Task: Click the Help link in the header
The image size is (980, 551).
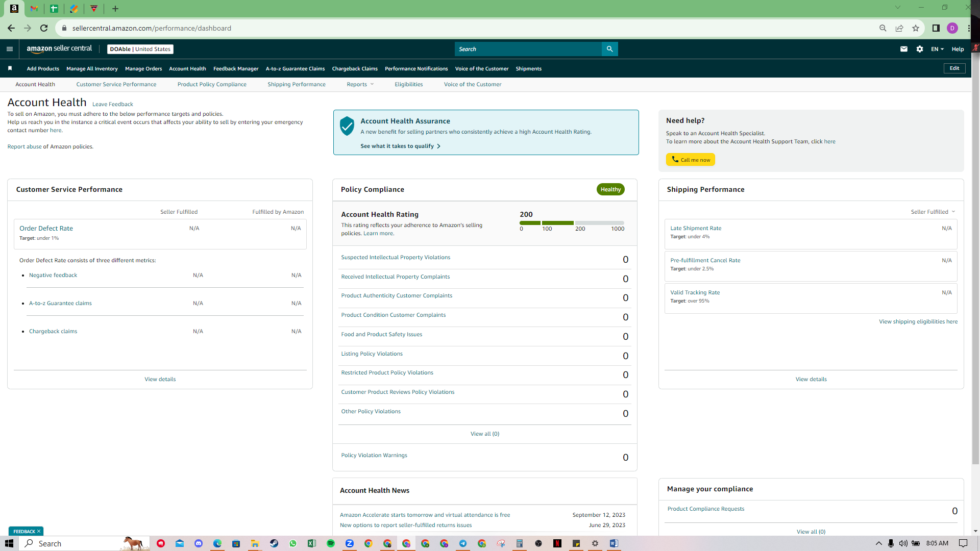Action: pos(958,49)
